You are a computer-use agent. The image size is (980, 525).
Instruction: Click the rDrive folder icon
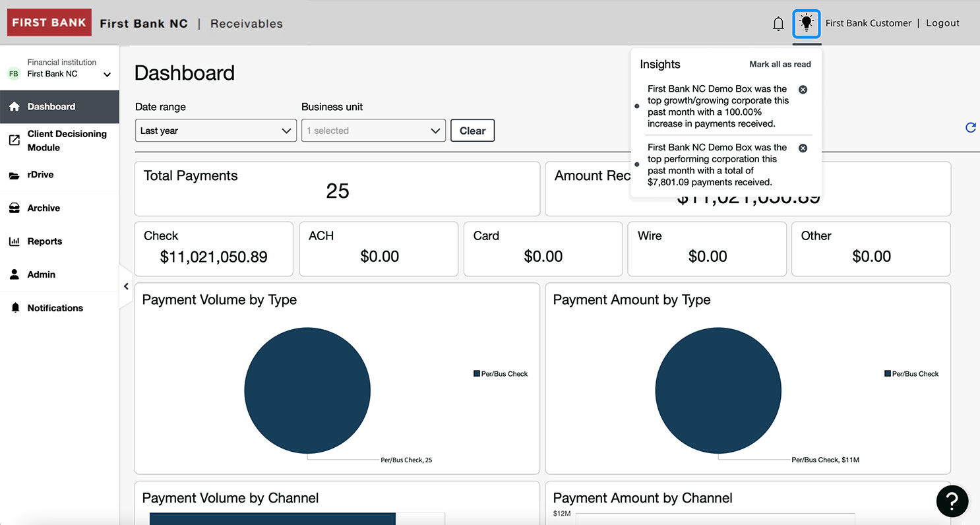pyautogui.click(x=15, y=175)
